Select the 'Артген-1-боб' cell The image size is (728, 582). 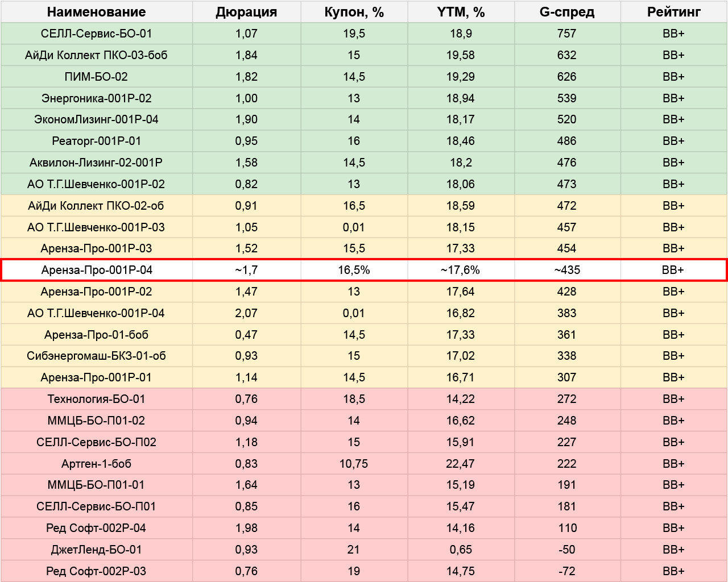[x=97, y=464]
